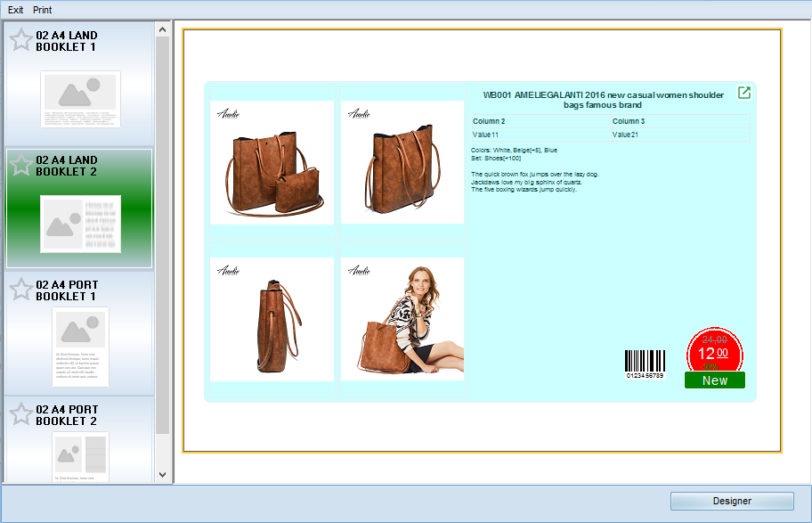Open the Print menu
812x523 pixels.
click(43, 10)
